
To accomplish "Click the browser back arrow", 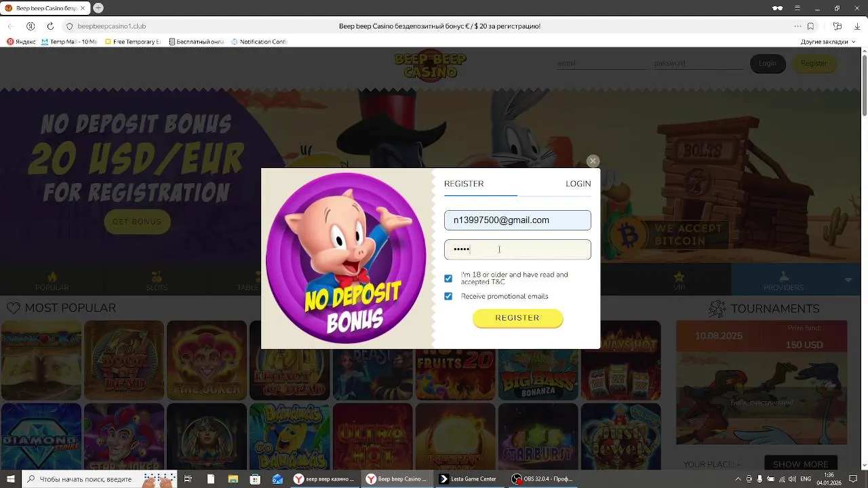I will pyautogui.click(x=10, y=26).
